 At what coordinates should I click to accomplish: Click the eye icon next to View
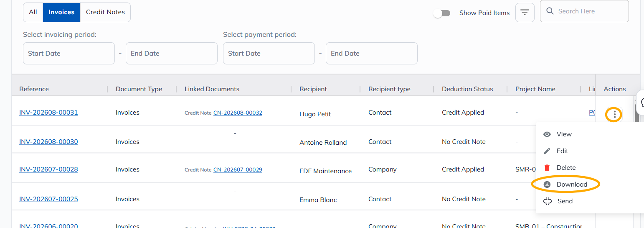[547, 134]
